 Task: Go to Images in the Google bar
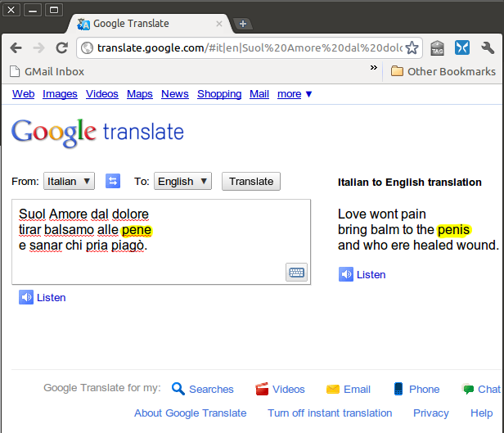tap(60, 94)
